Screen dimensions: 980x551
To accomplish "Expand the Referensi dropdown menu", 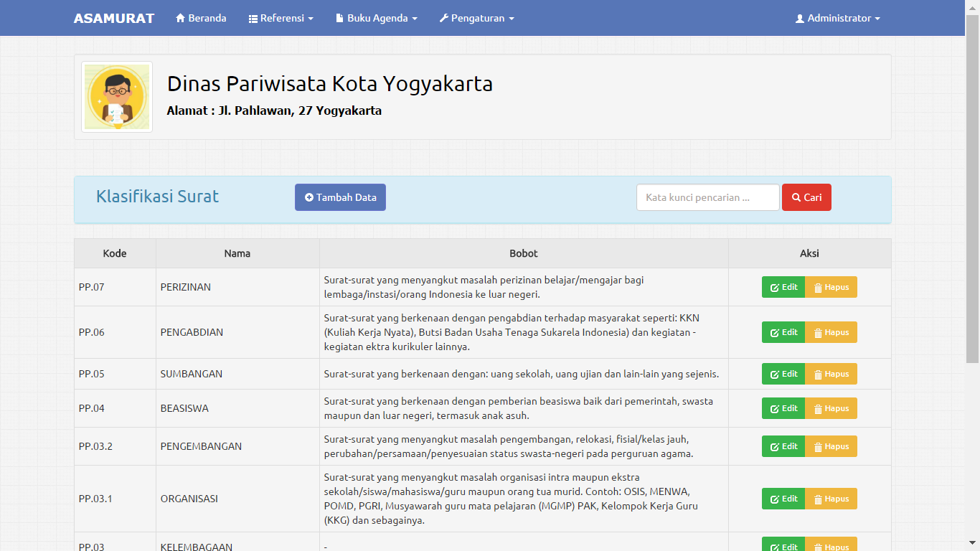I will point(311,19).
